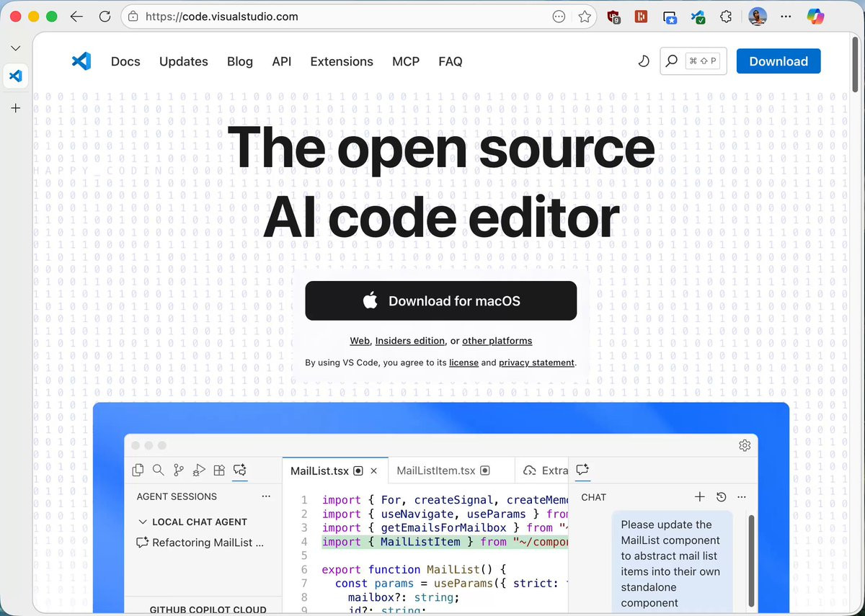Screen dimensions: 865x616
Task: Click the settings gear in editor mockup
Action: (745, 445)
